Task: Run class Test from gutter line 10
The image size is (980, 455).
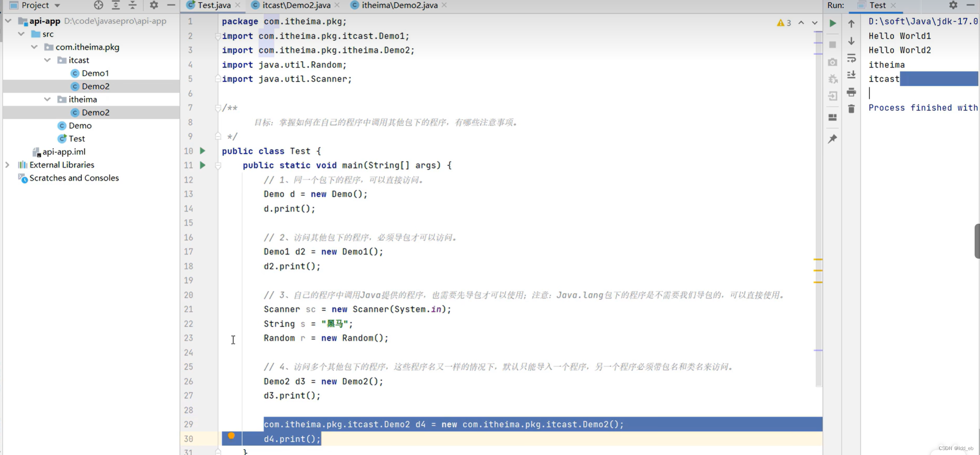Action: pyautogui.click(x=202, y=151)
